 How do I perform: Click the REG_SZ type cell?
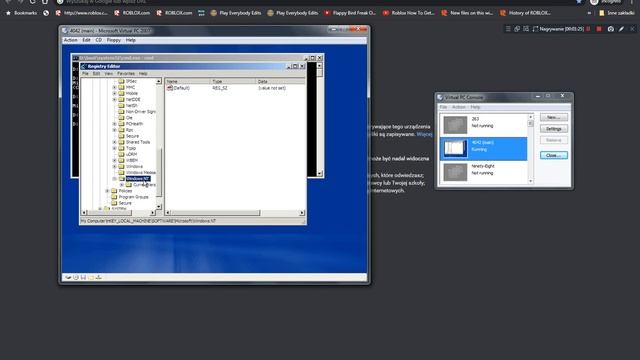220,88
